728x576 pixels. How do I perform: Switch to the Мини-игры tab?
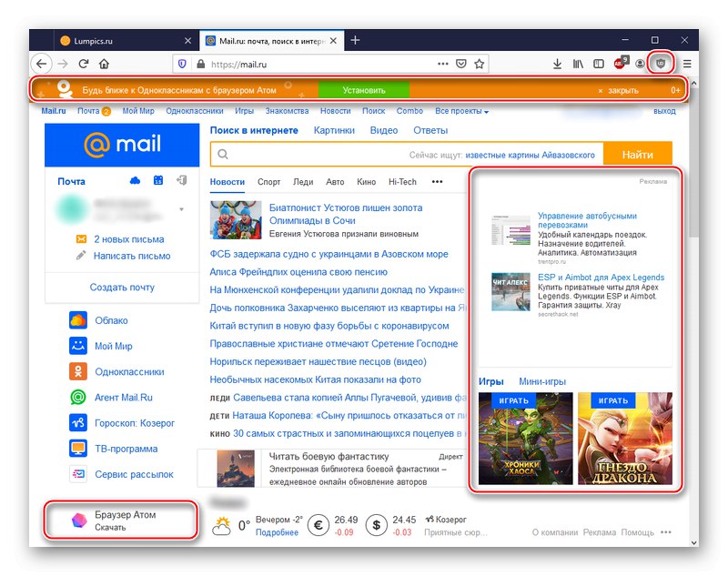[542, 381]
